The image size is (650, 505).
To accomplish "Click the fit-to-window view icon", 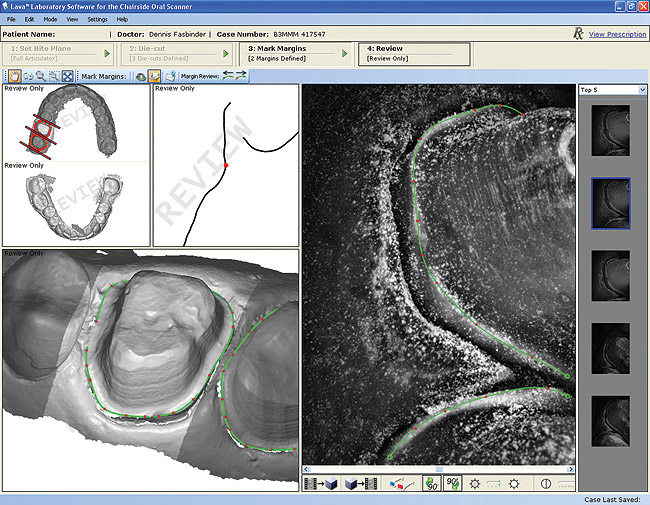I will click(x=67, y=76).
